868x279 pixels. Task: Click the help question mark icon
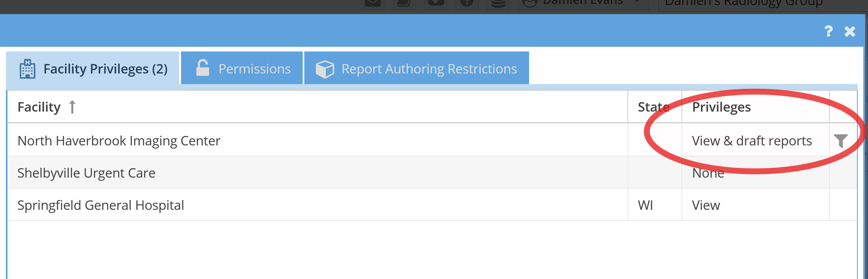point(828,31)
